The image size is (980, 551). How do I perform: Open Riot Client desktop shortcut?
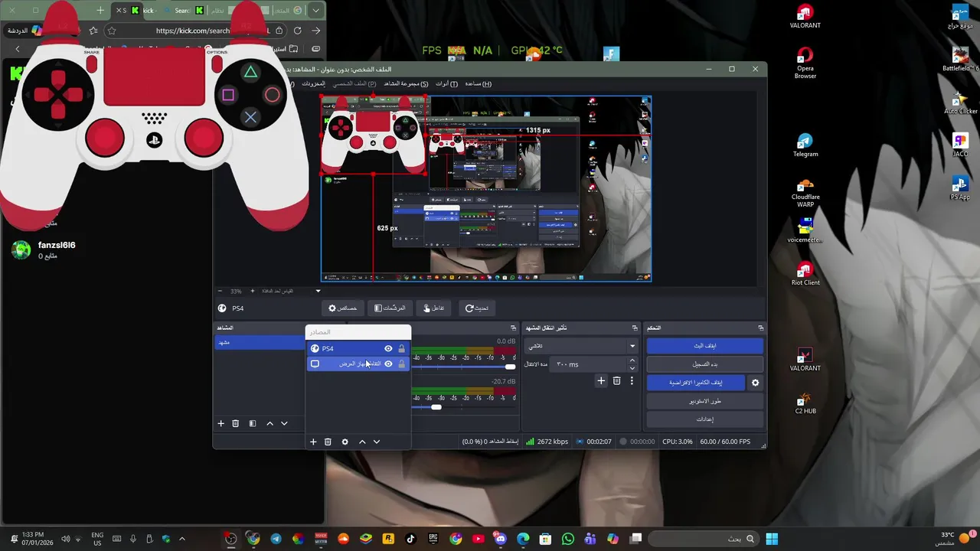[805, 274]
